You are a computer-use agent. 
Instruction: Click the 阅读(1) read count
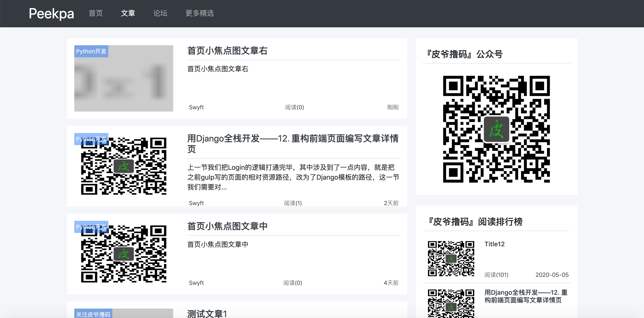point(293,203)
